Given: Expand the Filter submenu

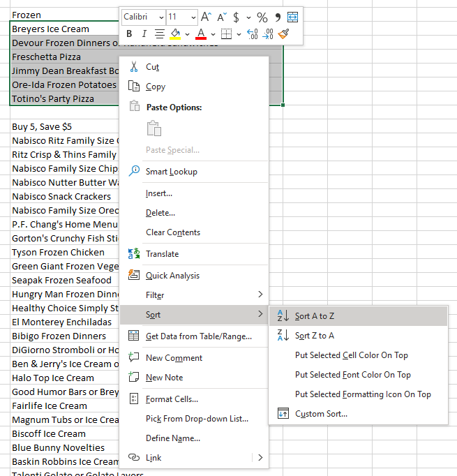Looking at the screenshot, I should pyautogui.click(x=194, y=295).
